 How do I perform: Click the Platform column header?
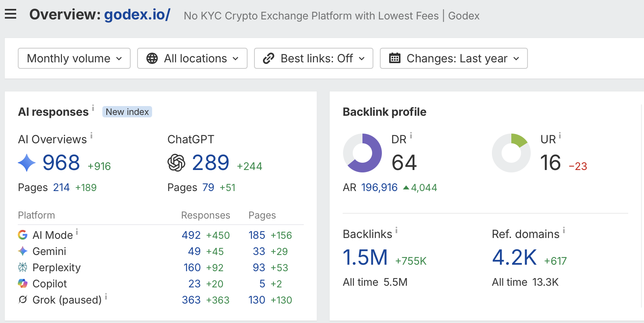[36, 215]
